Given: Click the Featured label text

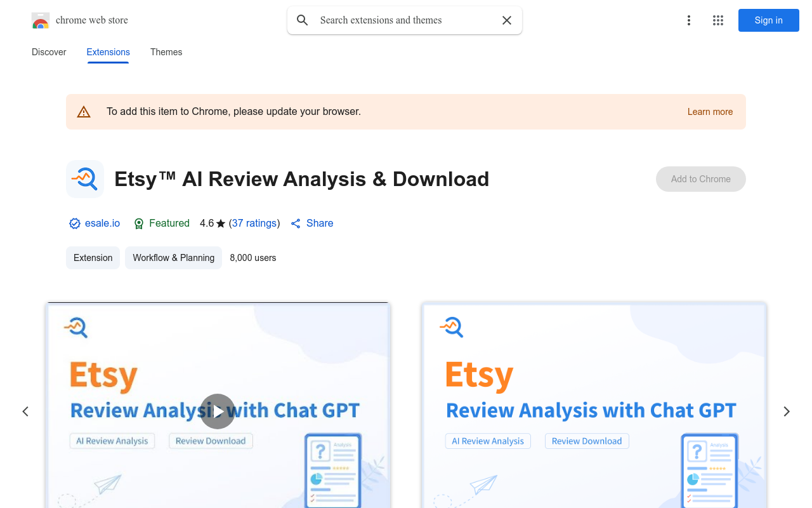Looking at the screenshot, I should tap(169, 224).
